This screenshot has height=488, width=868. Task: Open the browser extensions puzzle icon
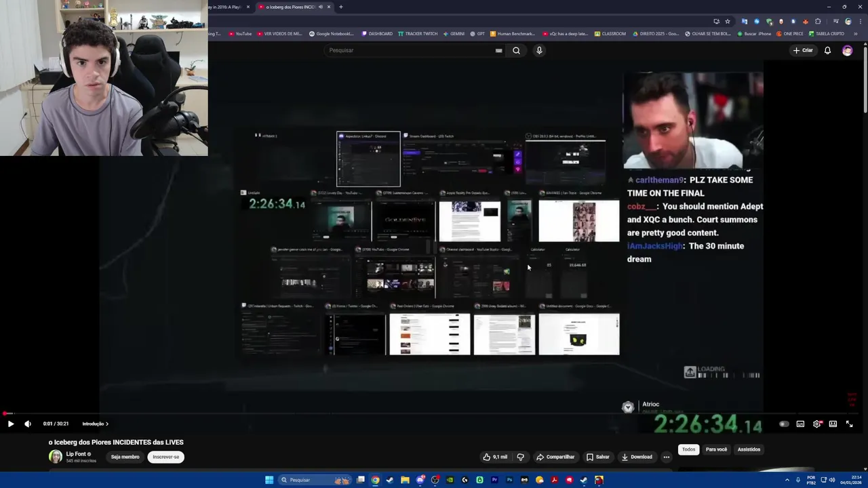818,21
